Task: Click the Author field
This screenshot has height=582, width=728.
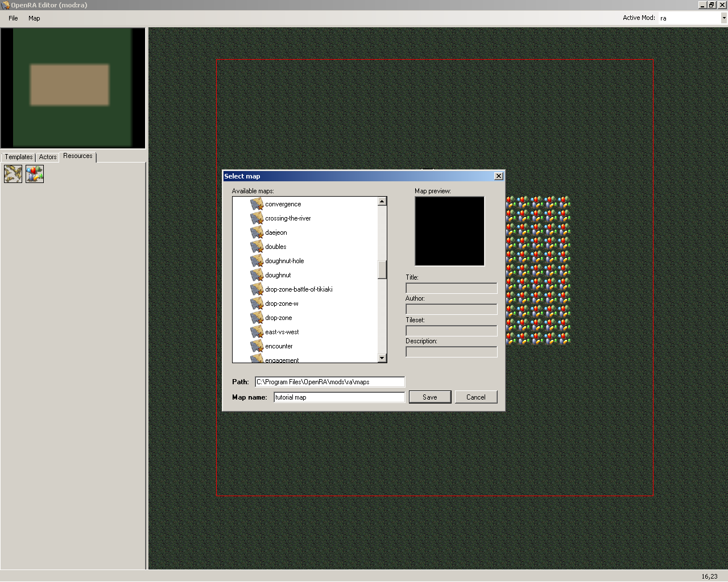Action: (x=452, y=309)
